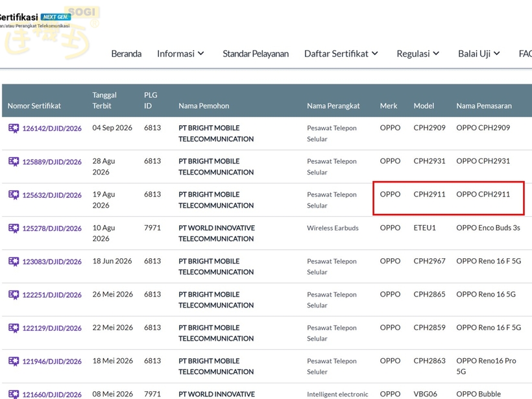
Task: Open the Regulasi dropdown menu
Action: (418, 54)
